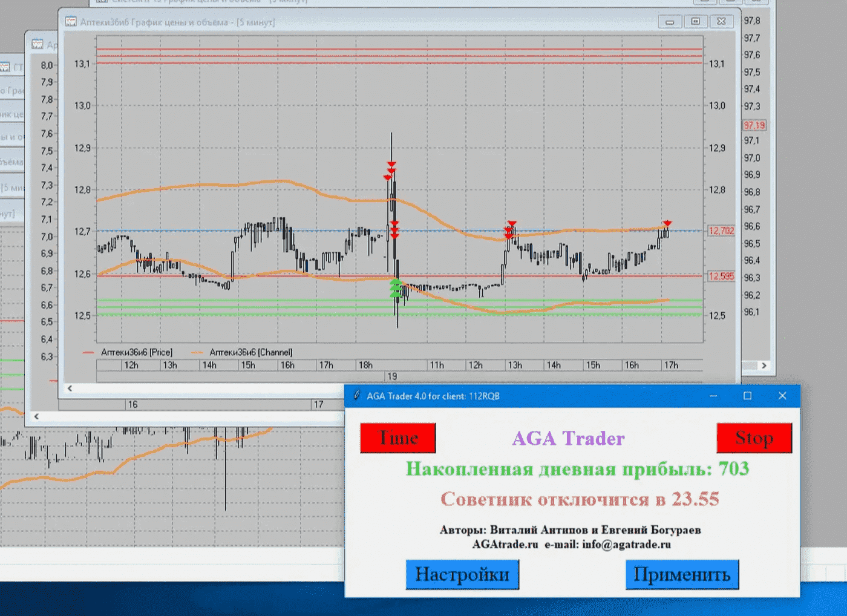Click the Аптеки36и6 chart window title text
847x616 pixels.
pos(177,22)
